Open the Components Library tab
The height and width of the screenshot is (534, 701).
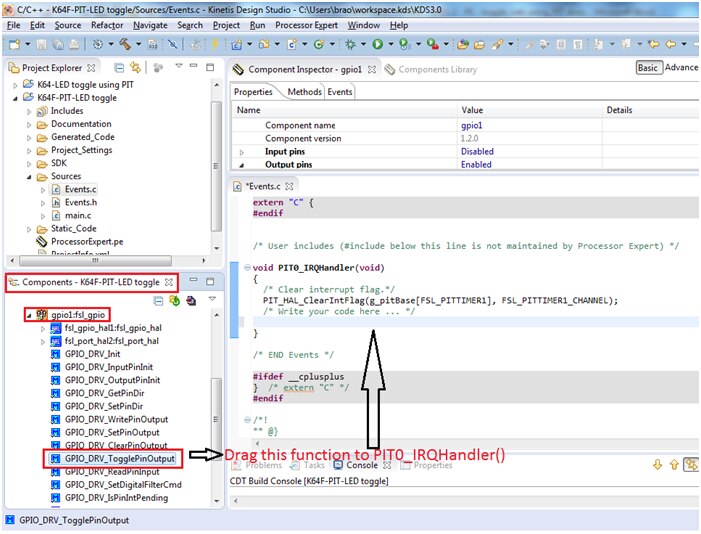431,70
